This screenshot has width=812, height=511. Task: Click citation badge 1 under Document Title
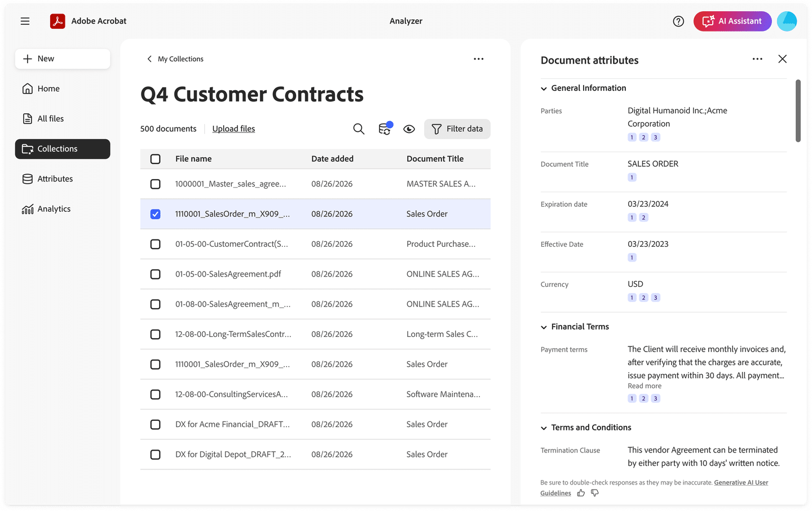click(x=632, y=177)
